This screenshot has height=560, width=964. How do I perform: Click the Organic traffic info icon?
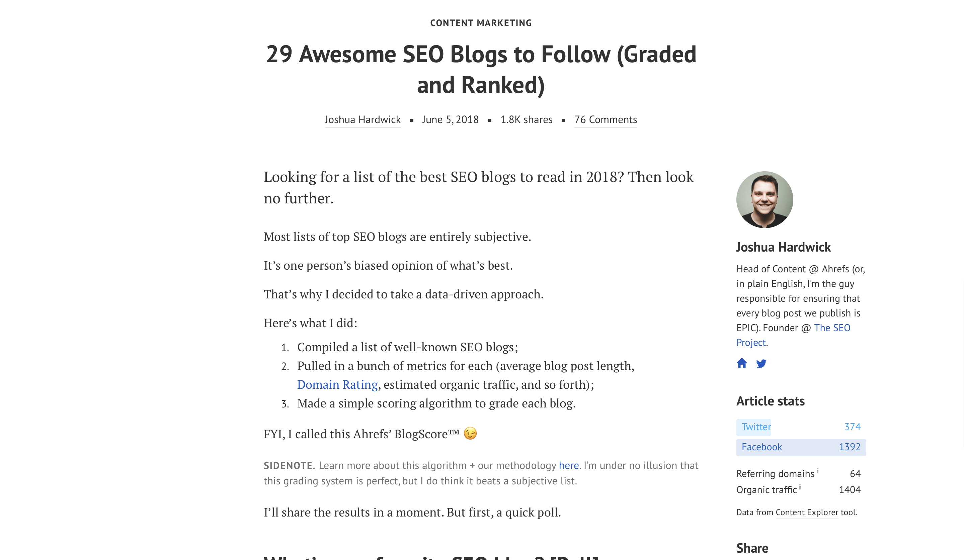point(800,487)
